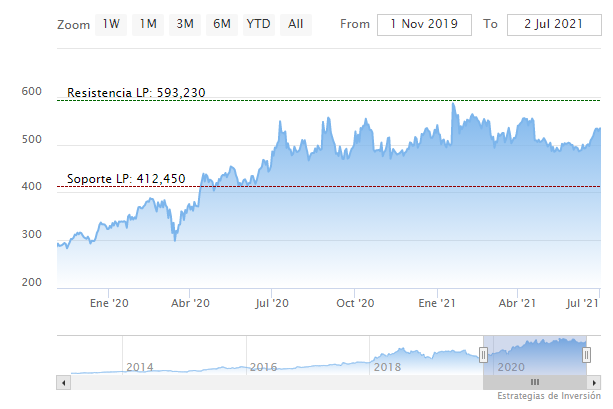Click the 2018 area in the navigator
This screenshot has height=409, width=613.
tap(387, 367)
